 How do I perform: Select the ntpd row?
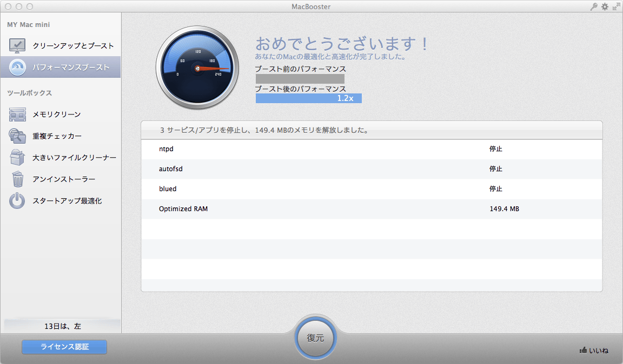point(372,149)
